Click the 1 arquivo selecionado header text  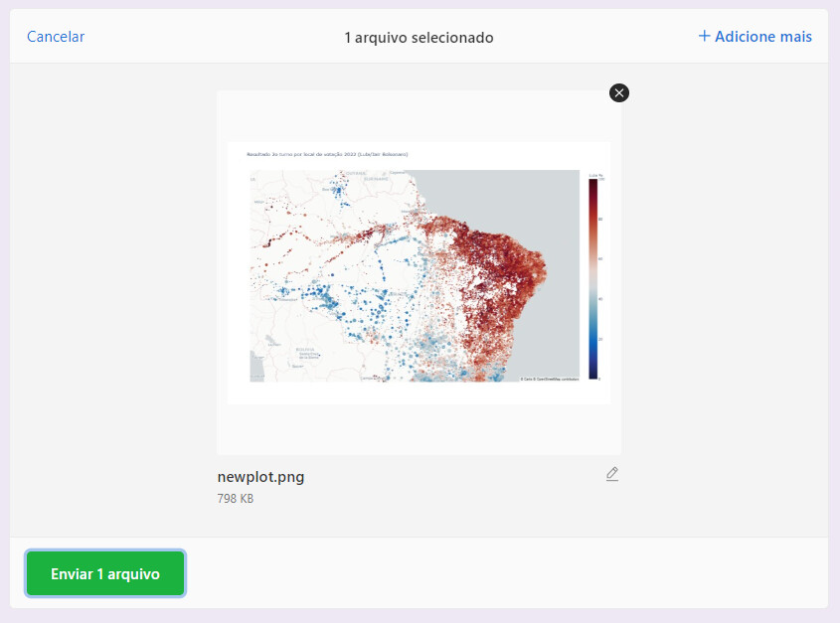(419, 38)
